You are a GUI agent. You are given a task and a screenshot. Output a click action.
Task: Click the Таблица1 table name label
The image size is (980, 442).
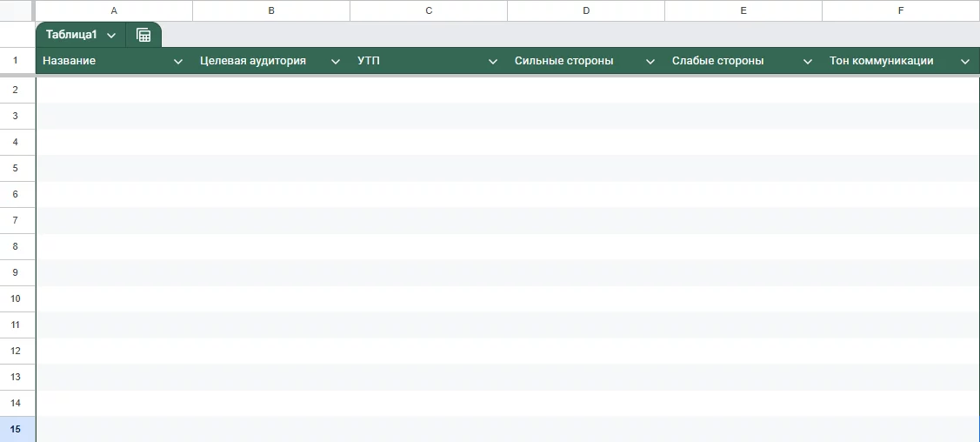click(71, 35)
